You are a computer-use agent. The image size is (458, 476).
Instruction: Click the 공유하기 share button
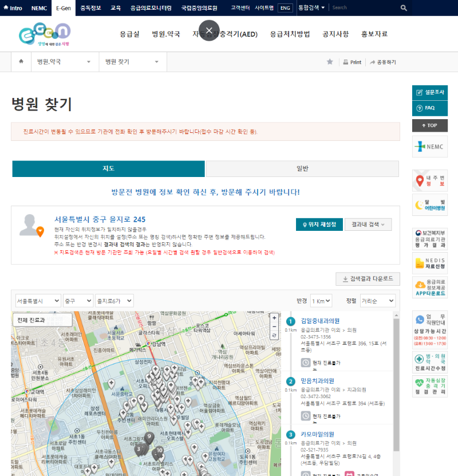coord(383,62)
